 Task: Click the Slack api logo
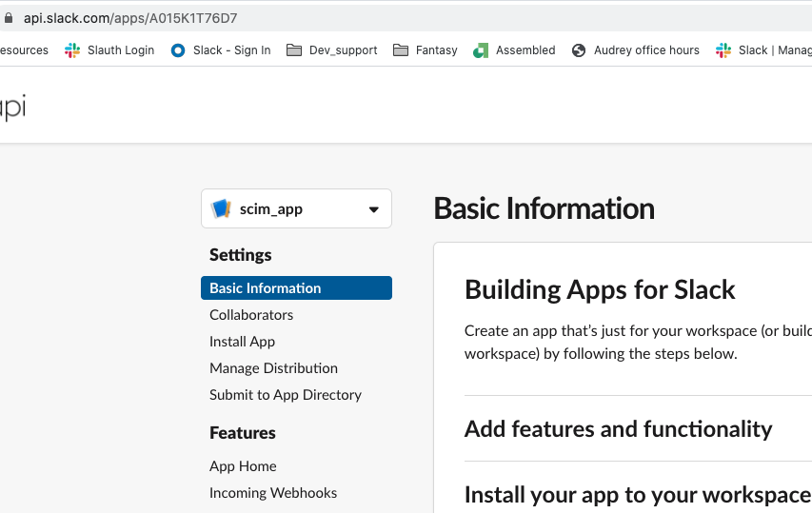12,108
